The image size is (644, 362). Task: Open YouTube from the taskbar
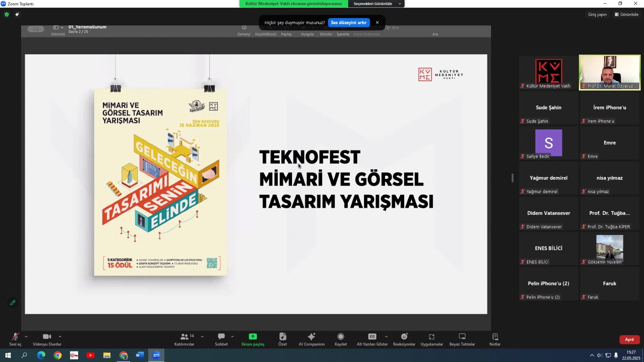[x=91, y=355]
